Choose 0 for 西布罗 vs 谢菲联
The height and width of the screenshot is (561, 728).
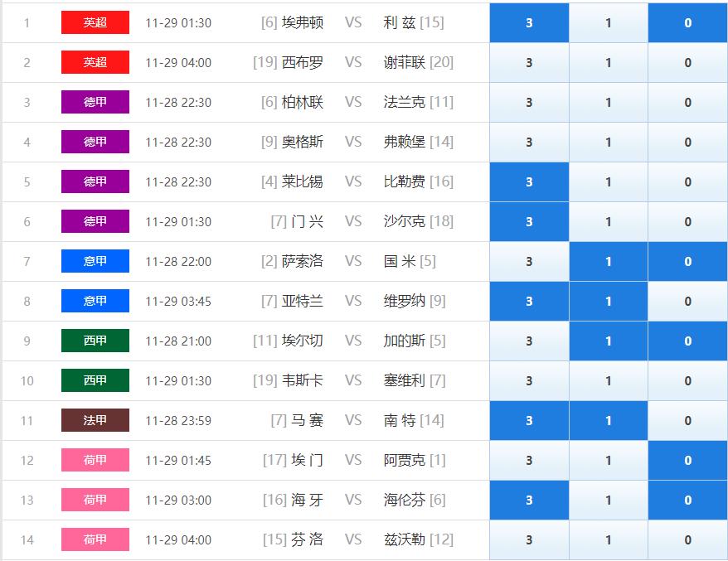pos(687,63)
